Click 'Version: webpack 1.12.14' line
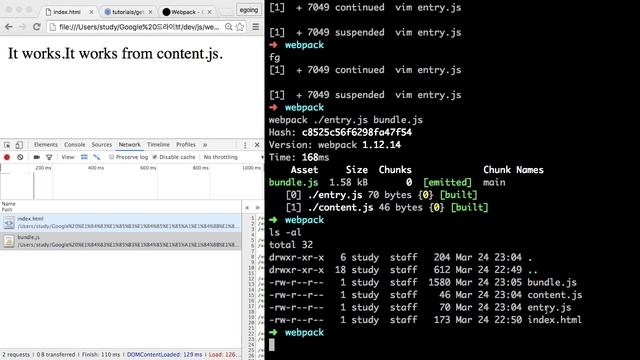This screenshot has height=360, width=640. point(335,145)
